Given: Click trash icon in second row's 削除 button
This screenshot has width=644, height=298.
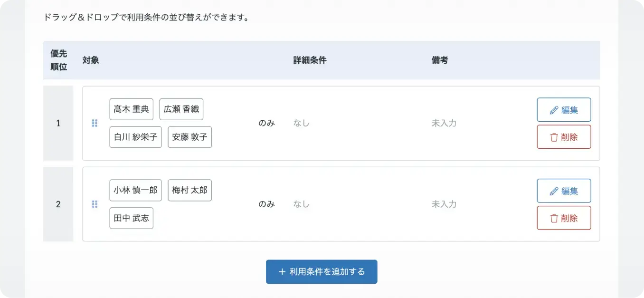Looking at the screenshot, I should pyautogui.click(x=554, y=218).
